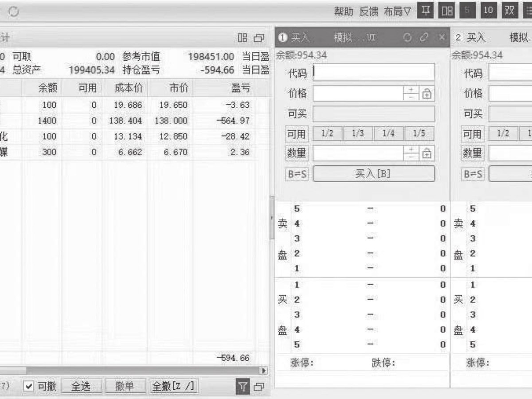Toggle the 可撤 checkbox
Screen dimensions: 532x399
pos(29,387)
